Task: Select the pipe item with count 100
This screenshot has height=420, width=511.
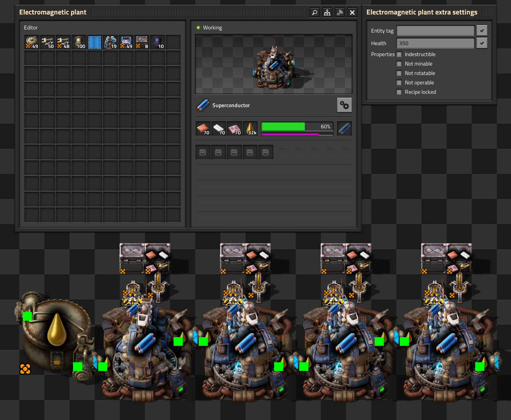Action: pyautogui.click(x=79, y=42)
